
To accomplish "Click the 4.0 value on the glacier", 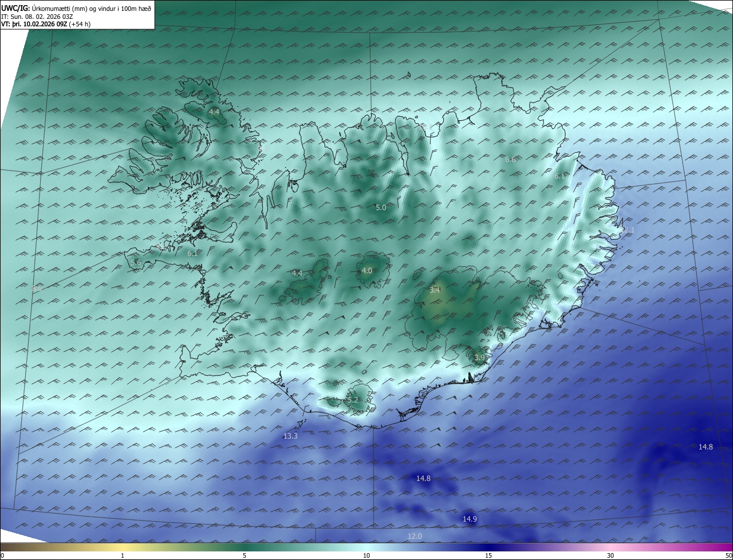I will [x=366, y=271].
